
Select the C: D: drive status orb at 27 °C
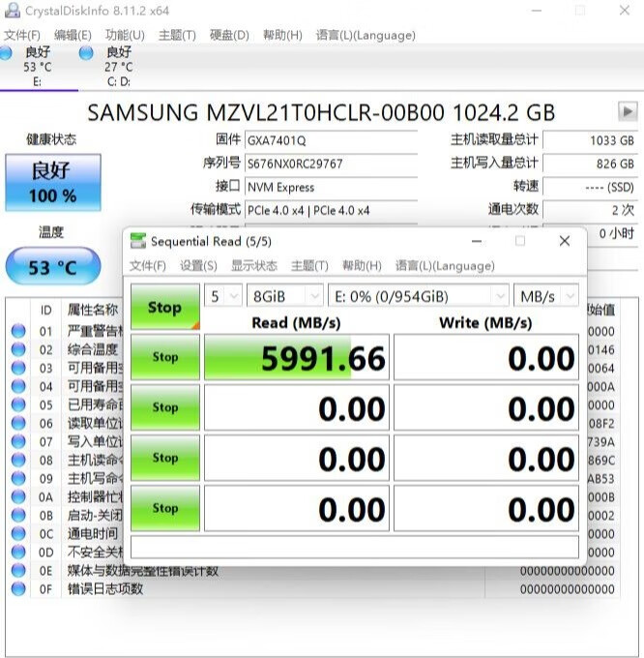click(86, 53)
